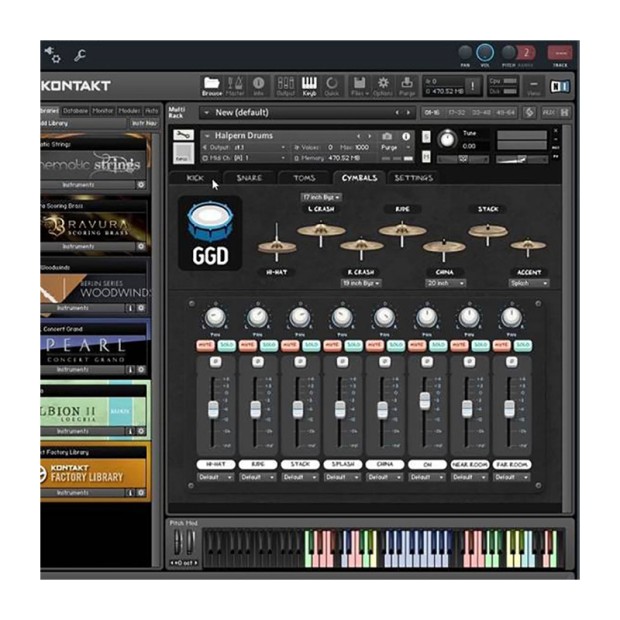Open the Database browser tab
Screen dimensions: 620x620
(x=75, y=111)
